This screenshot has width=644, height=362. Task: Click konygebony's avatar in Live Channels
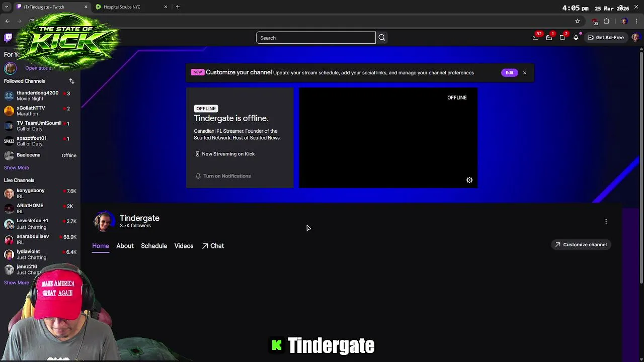pyautogui.click(x=9, y=194)
